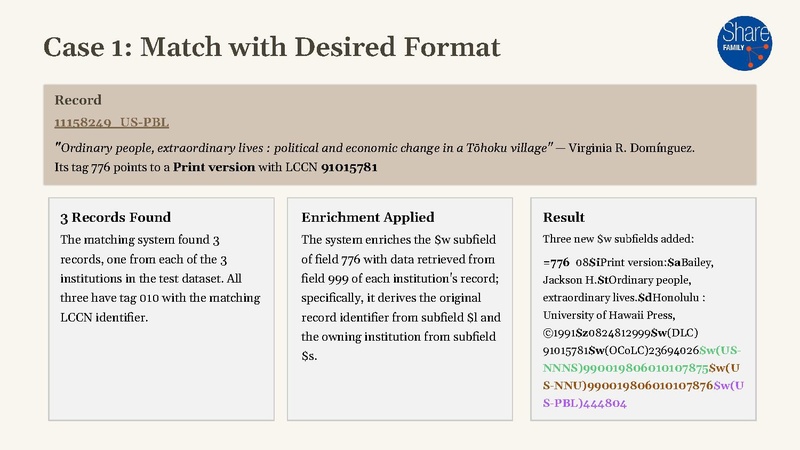Click the 'Three new $w subfields added' line
Image resolution: width=800 pixels, height=450 pixels.
point(618,239)
